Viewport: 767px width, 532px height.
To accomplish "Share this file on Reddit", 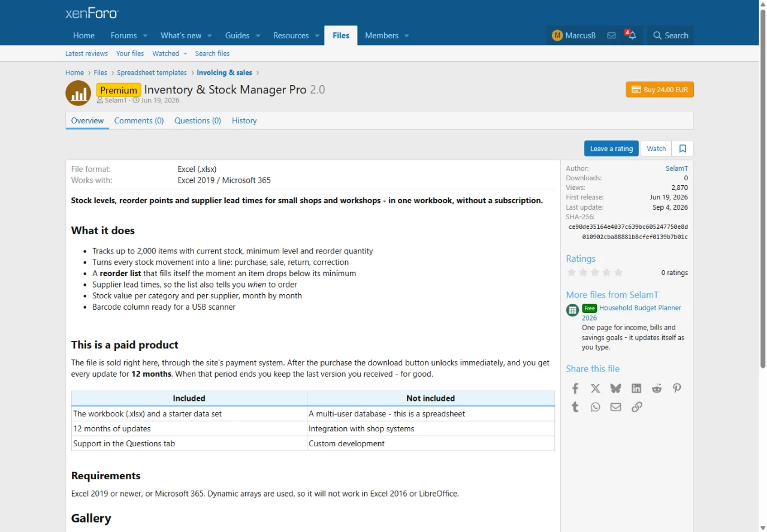I will click(x=657, y=388).
